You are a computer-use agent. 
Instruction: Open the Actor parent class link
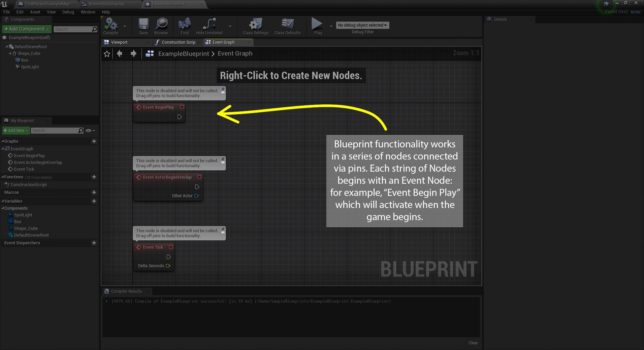635,12
